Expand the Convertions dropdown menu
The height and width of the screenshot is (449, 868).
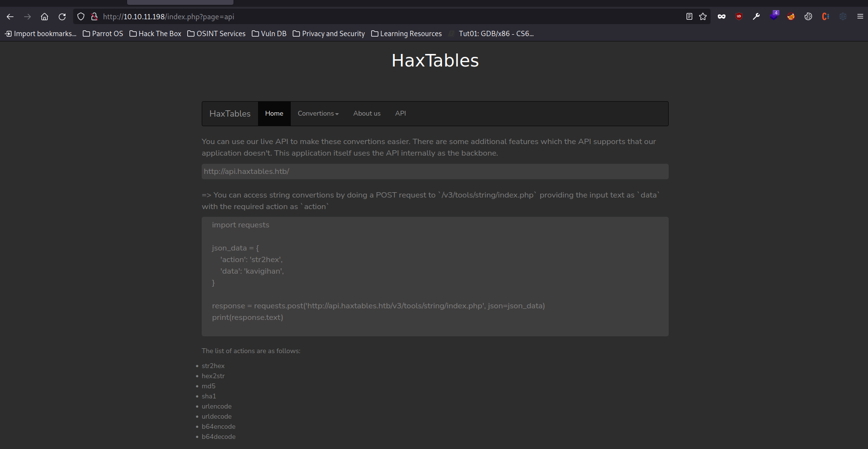click(x=318, y=114)
